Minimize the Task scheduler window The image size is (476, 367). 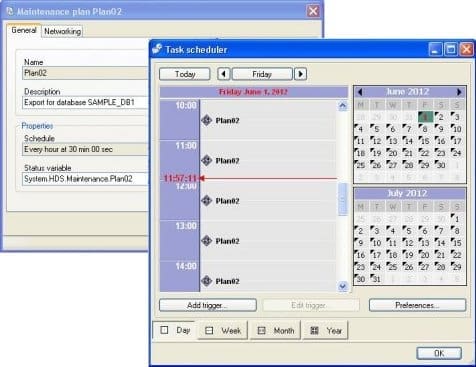(435, 49)
